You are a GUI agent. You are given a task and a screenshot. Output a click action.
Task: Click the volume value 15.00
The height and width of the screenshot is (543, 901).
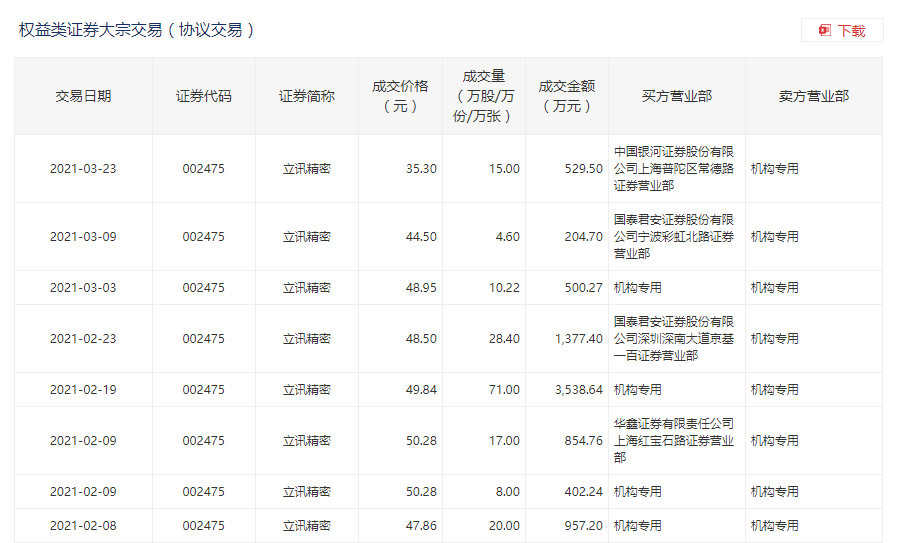point(505,169)
